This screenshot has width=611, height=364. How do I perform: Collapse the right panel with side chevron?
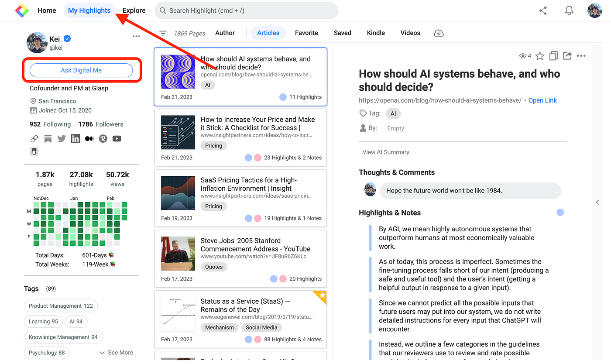pyautogui.click(x=597, y=202)
